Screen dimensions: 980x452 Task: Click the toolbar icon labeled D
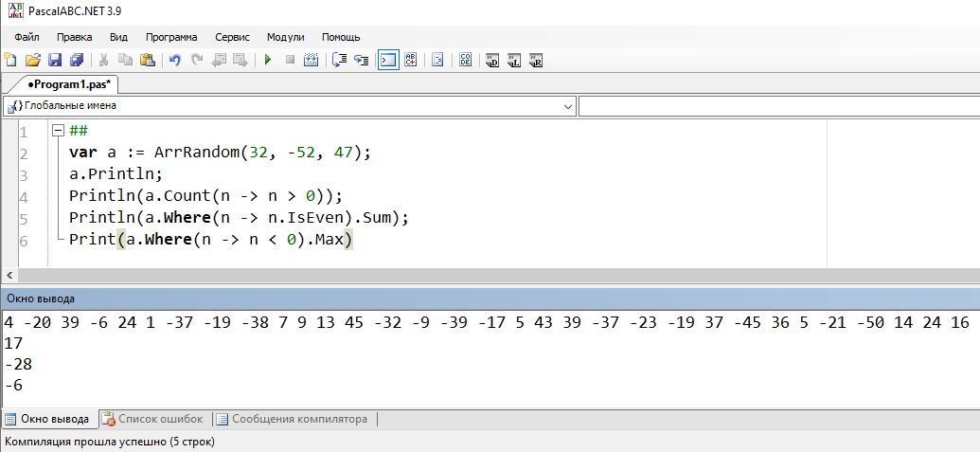pos(492,61)
